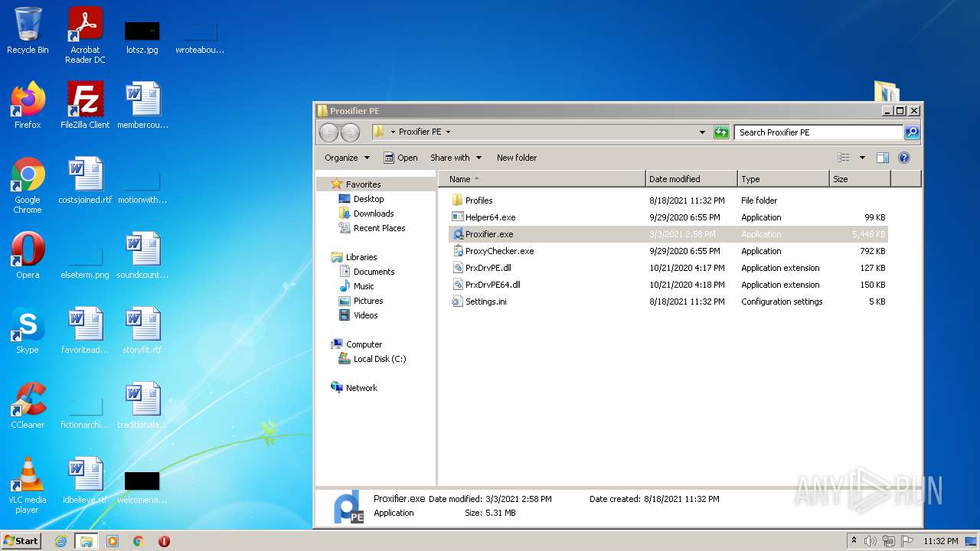Launch Acrobat Reader DC from desktop
980x551 pixels.
click(85, 36)
